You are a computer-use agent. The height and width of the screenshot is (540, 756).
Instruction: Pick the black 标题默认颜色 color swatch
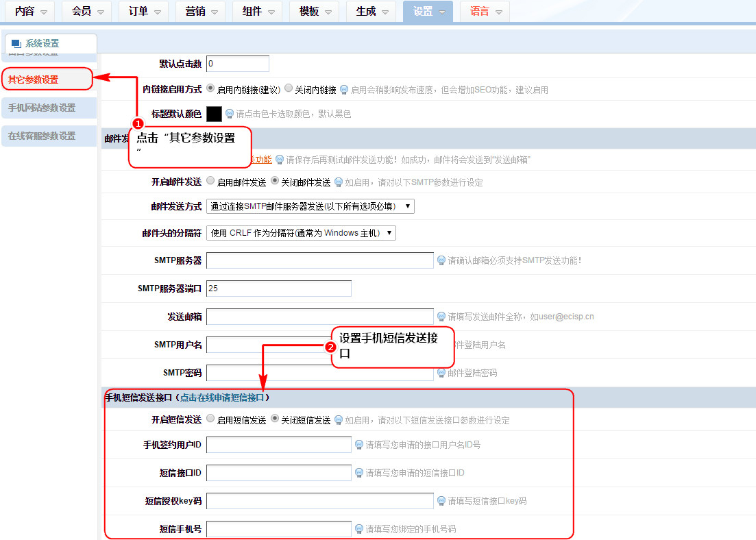pyautogui.click(x=214, y=114)
